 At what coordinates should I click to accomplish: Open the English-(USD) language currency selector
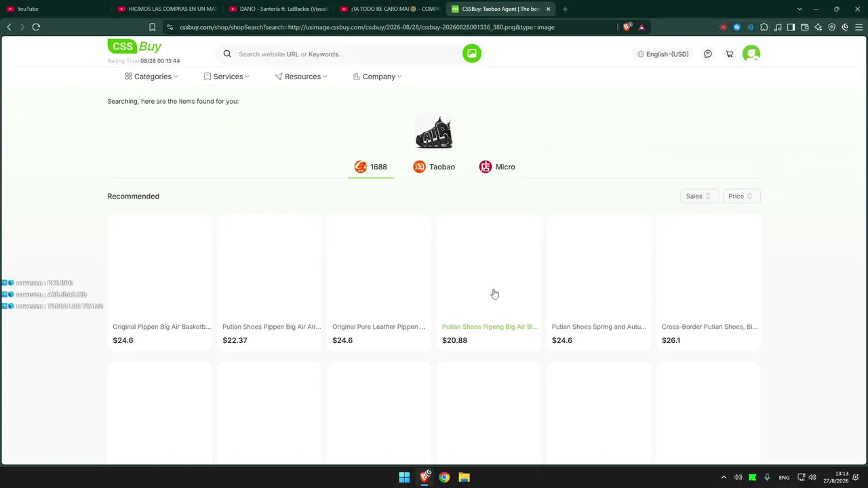[663, 54]
